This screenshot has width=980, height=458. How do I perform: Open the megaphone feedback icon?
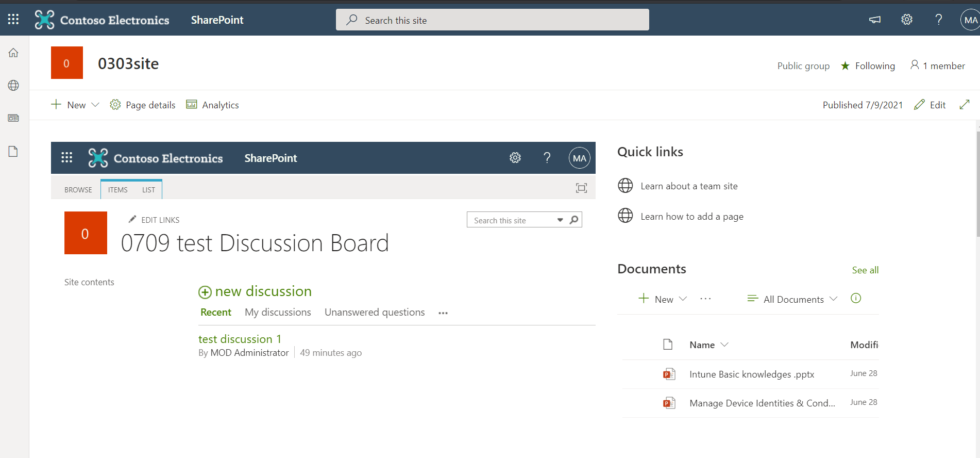(x=875, y=20)
